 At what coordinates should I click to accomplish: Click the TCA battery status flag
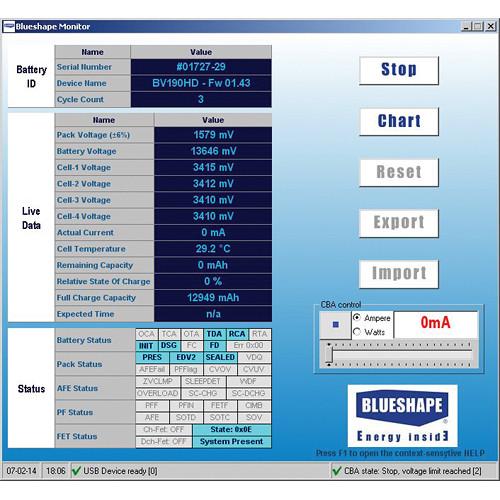pos(169,334)
